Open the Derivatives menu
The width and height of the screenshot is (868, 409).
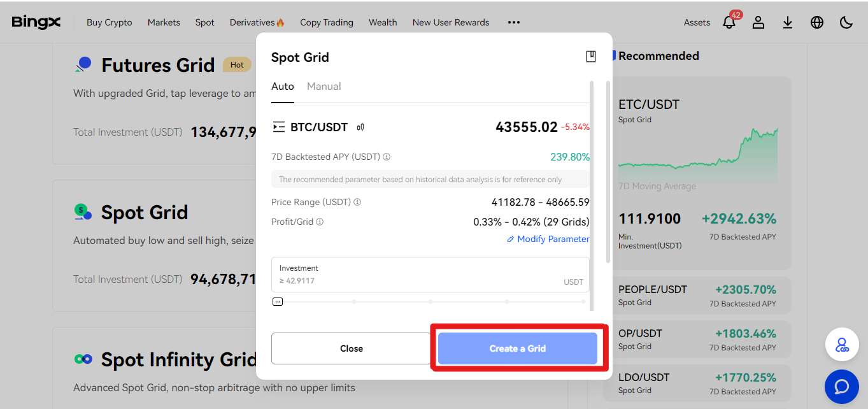tap(257, 22)
